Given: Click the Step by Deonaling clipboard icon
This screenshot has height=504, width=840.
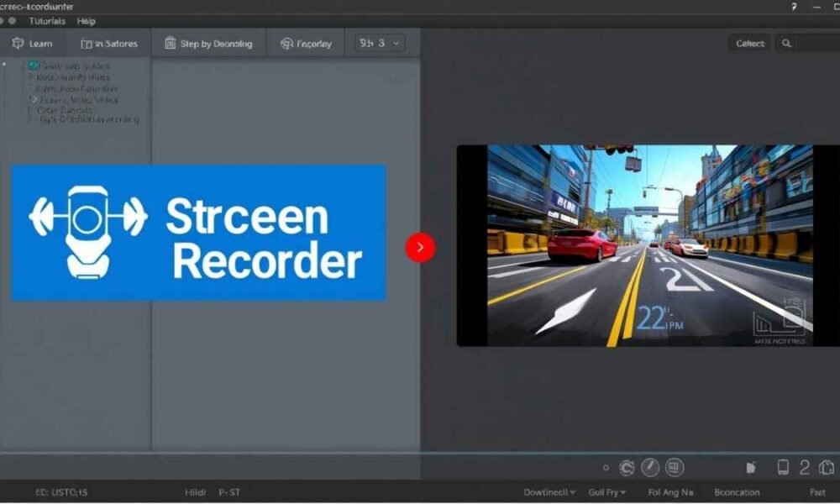Looking at the screenshot, I should pos(171,43).
